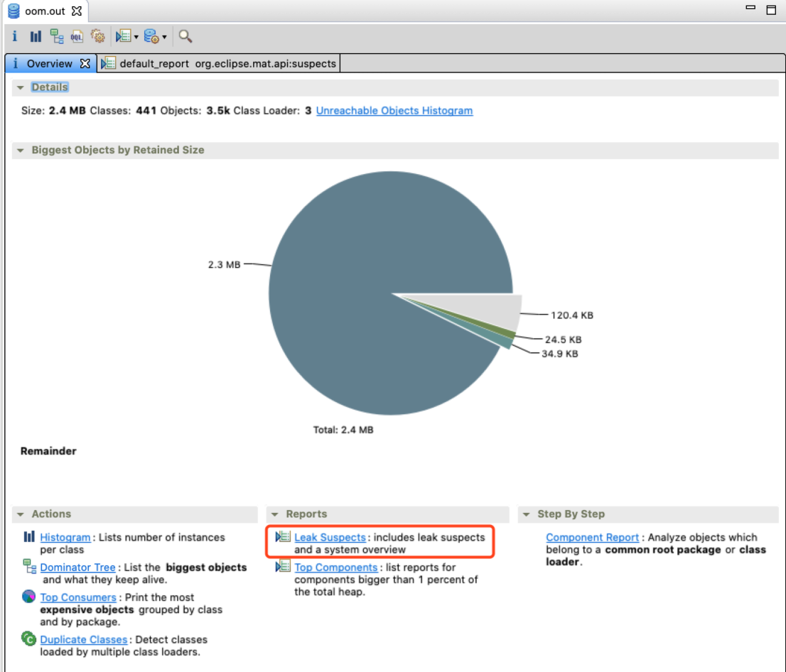Click the 2.3 MB chart label
The width and height of the screenshot is (786, 672).
pos(224,264)
